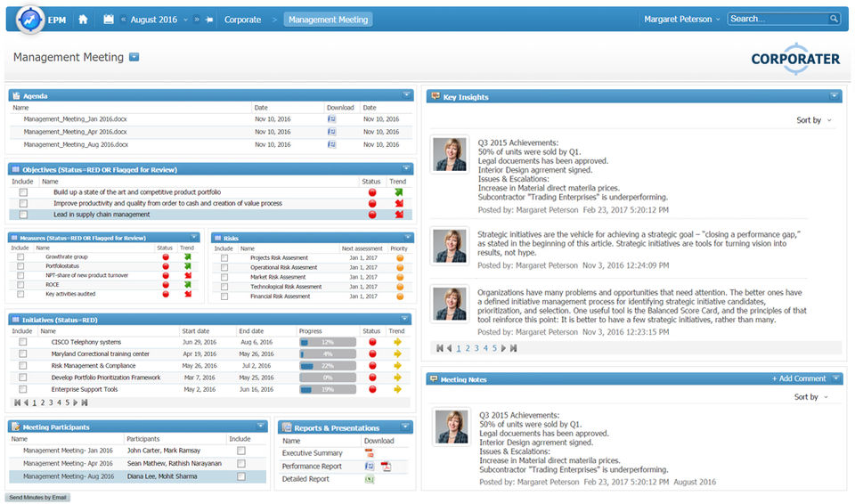The width and height of the screenshot is (855, 504).
Task: Open Sort by dropdown in Key Insights
Action: pos(814,120)
